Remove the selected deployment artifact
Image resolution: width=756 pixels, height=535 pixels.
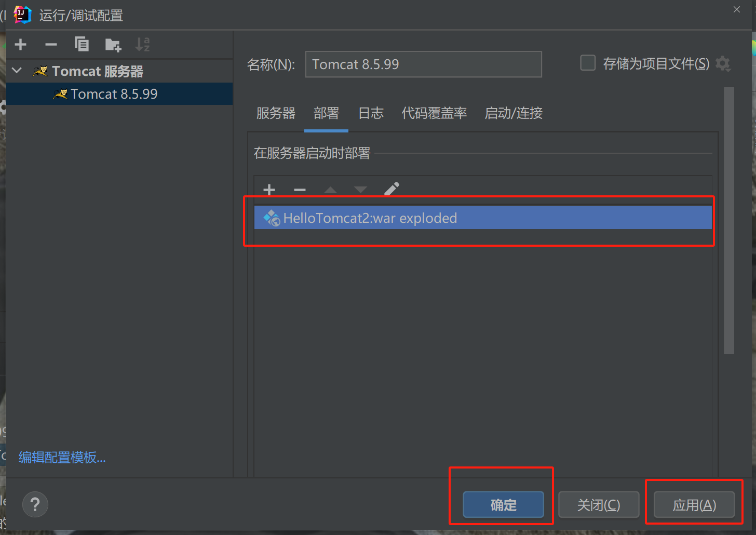click(300, 190)
